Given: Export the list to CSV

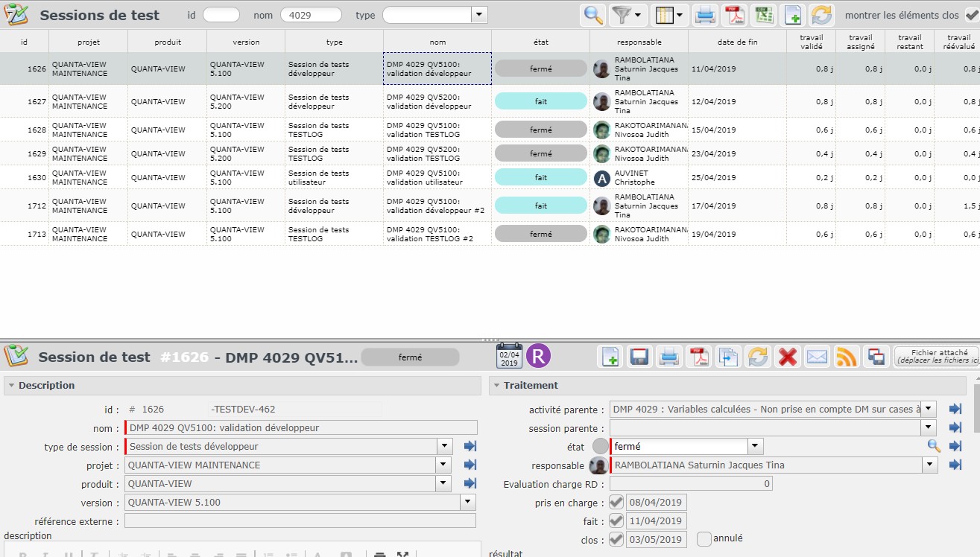Looking at the screenshot, I should (763, 15).
